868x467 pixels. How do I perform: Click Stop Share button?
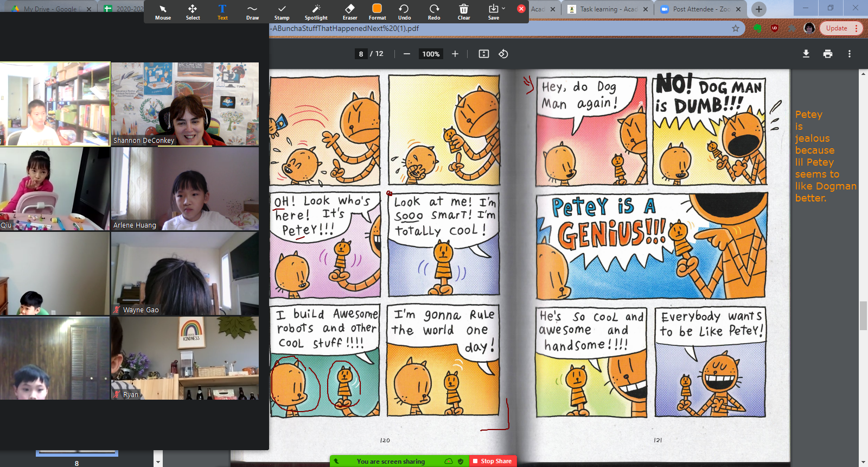pos(492,461)
